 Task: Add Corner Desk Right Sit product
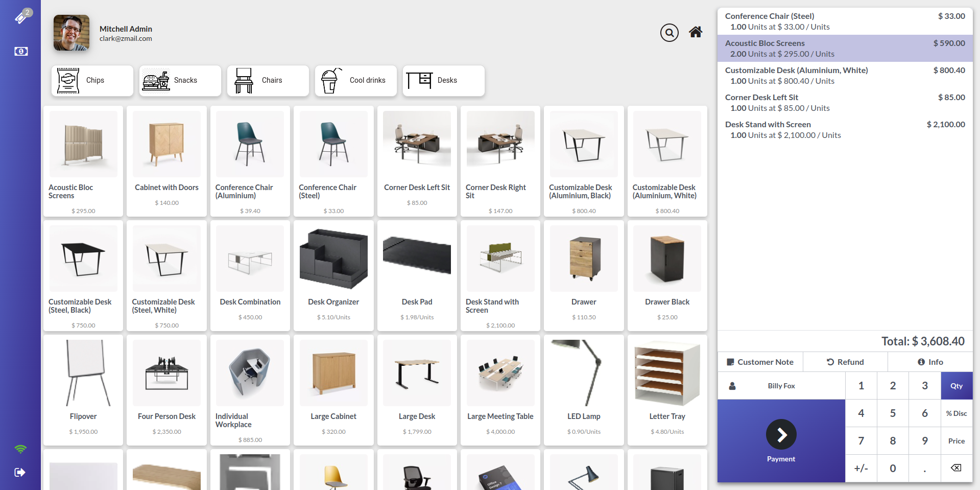(500, 161)
